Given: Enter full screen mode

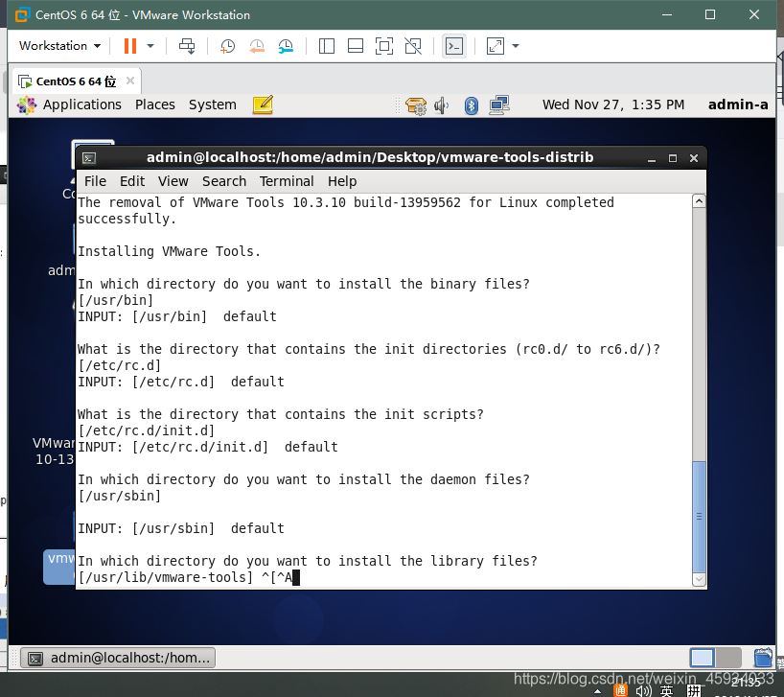Looking at the screenshot, I should point(384,46).
